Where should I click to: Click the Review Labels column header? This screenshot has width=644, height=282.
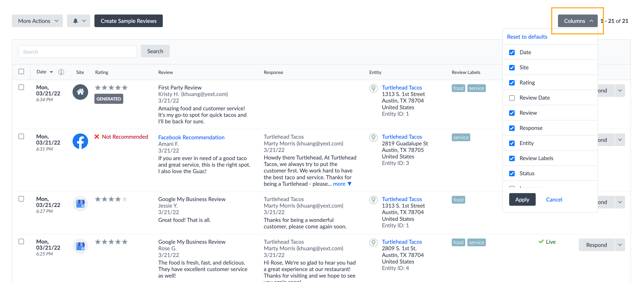coord(466,72)
